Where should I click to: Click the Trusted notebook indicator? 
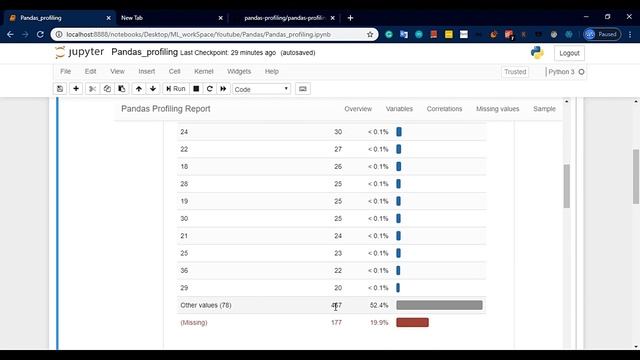click(x=515, y=72)
